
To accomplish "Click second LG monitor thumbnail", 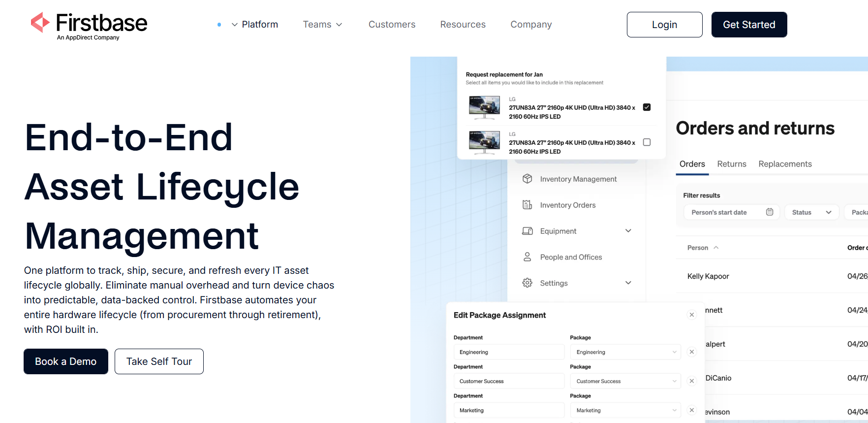I will coord(484,143).
